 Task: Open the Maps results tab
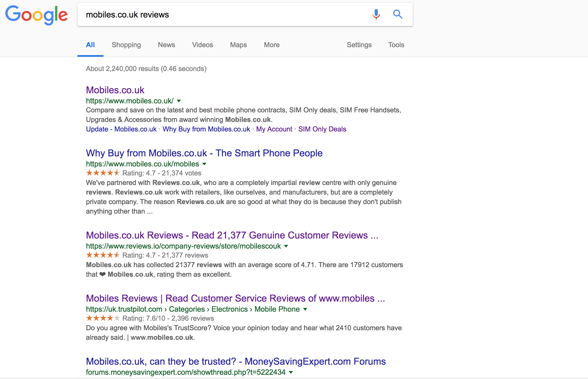click(x=238, y=45)
